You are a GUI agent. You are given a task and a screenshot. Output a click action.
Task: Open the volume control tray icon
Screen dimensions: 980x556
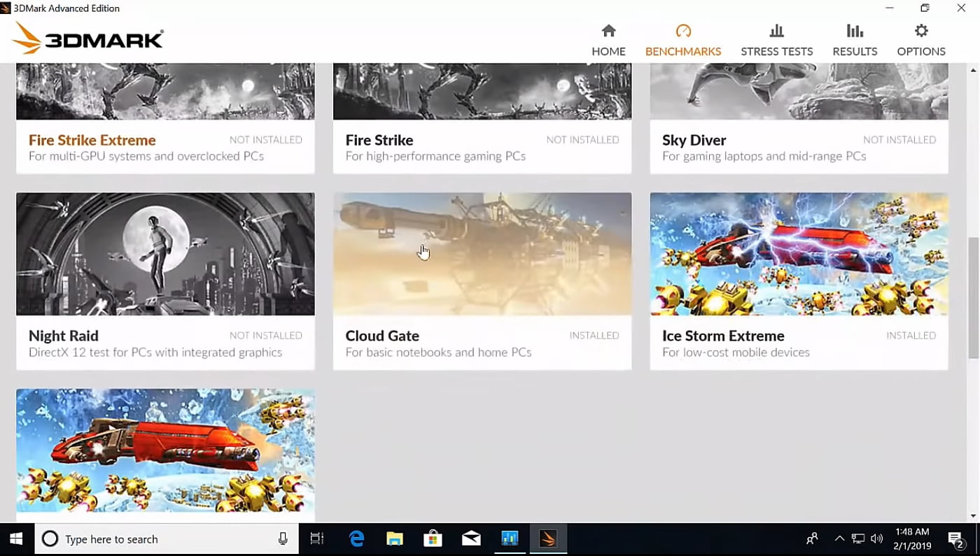(x=876, y=539)
